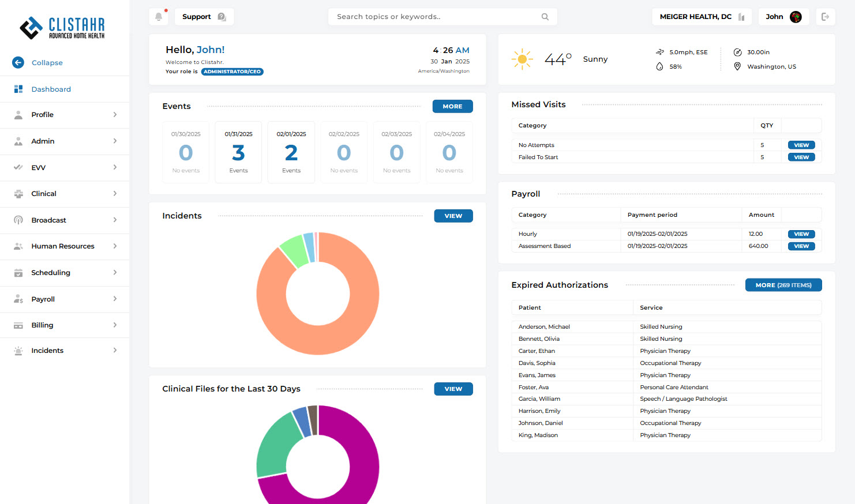Image resolution: width=855 pixels, height=504 pixels.
Task: Expand the Broadcast menu chevron
Action: click(x=115, y=220)
